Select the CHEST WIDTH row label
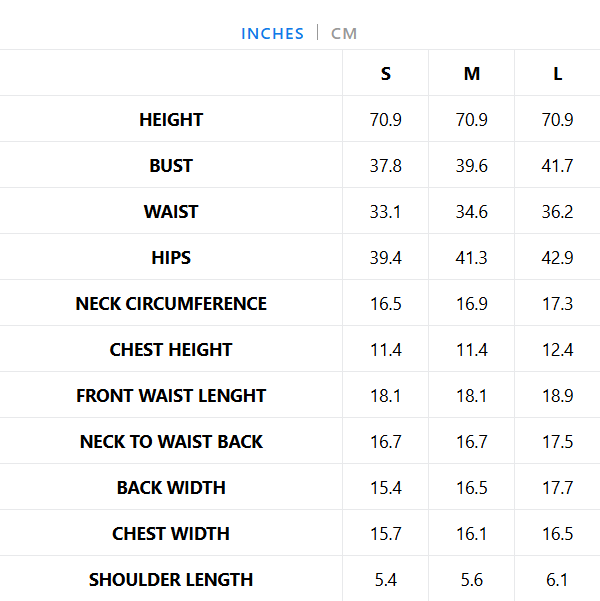 point(171,534)
